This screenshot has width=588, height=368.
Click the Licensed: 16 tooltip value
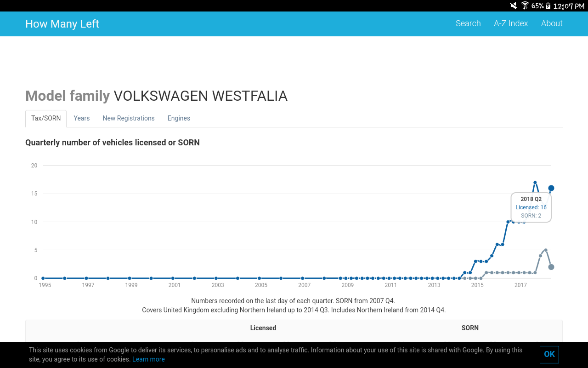(x=531, y=207)
